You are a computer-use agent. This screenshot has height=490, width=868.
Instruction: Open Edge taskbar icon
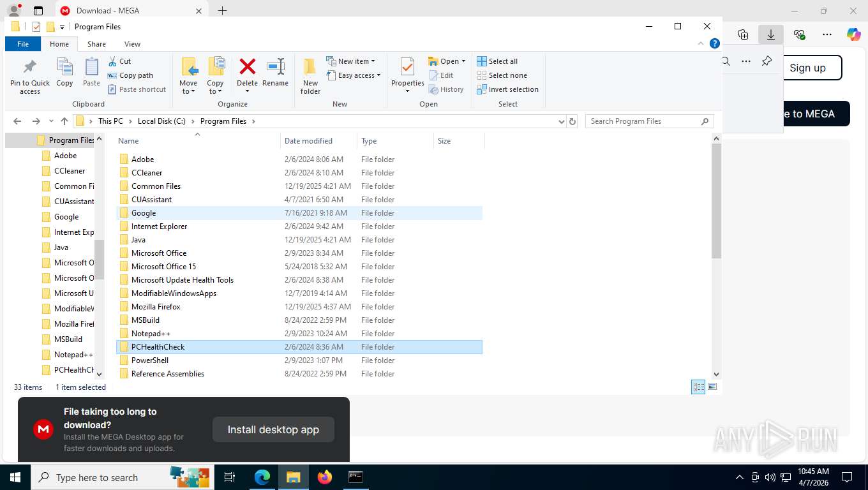click(x=262, y=477)
